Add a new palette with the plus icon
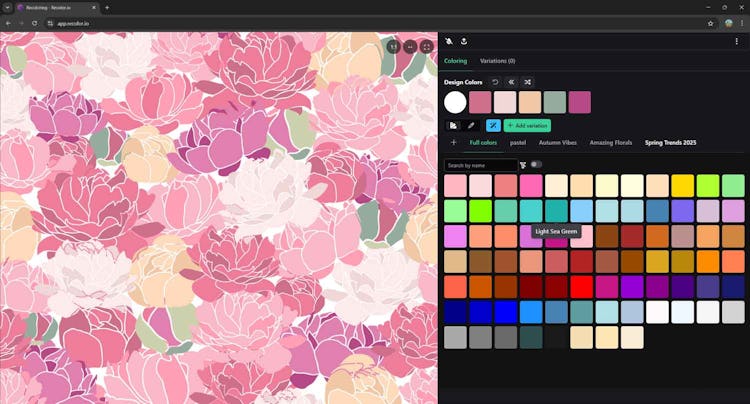Image resolution: width=750 pixels, height=404 pixels. point(453,142)
